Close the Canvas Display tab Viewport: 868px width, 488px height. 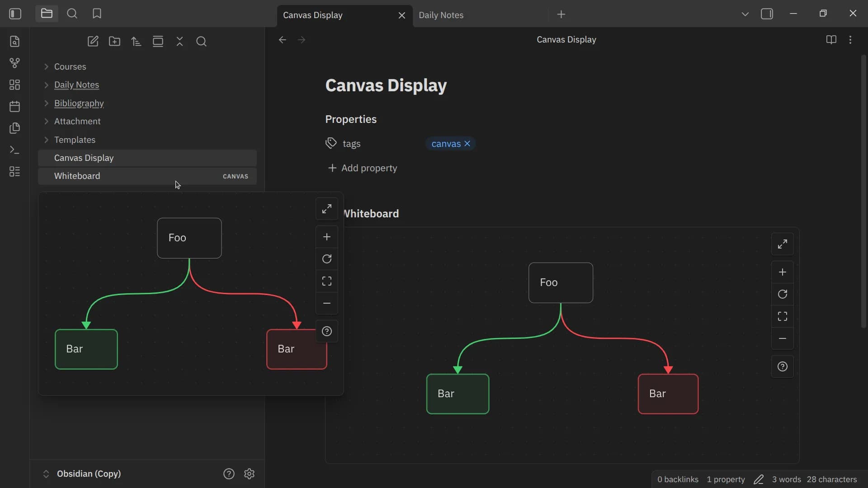tap(401, 15)
